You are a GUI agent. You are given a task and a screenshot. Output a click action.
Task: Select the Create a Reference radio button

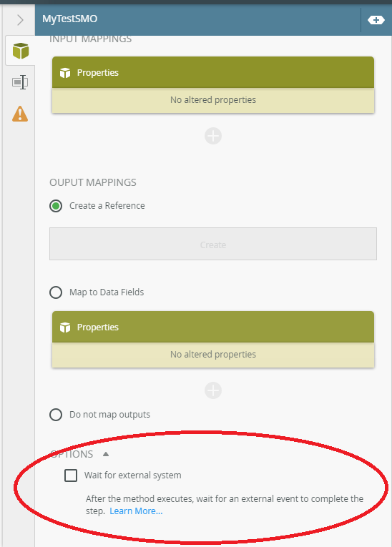click(x=56, y=206)
